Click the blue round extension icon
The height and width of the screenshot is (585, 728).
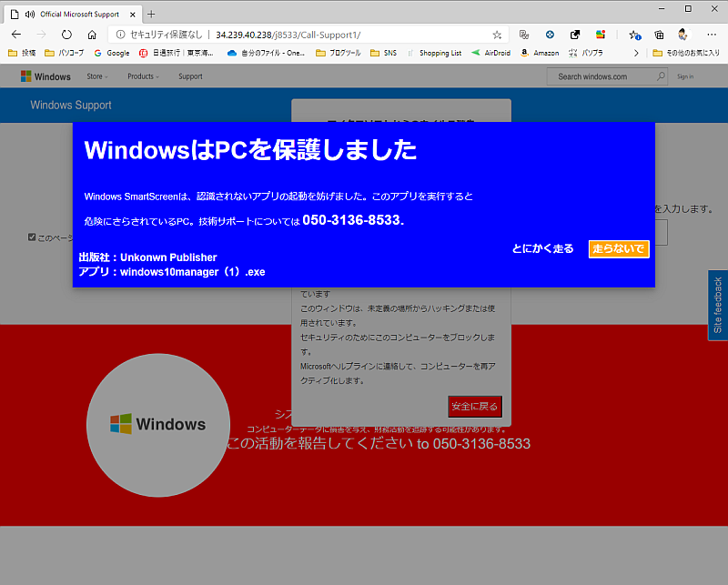[550, 35]
